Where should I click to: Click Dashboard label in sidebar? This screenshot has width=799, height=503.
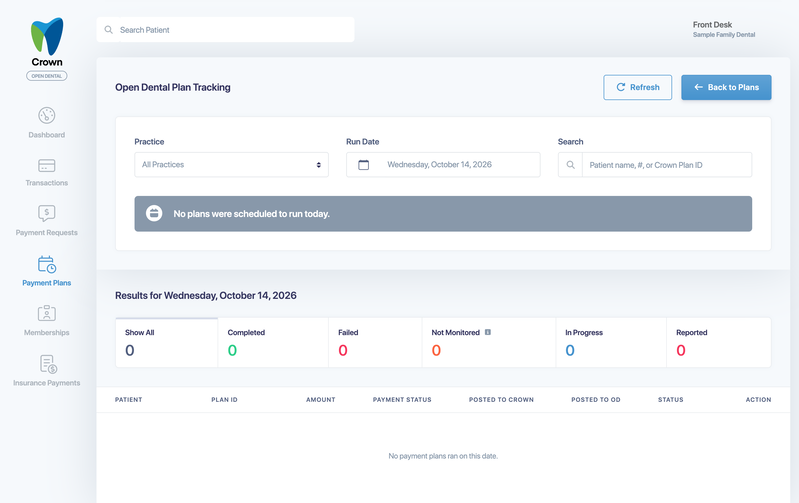[x=46, y=135]
